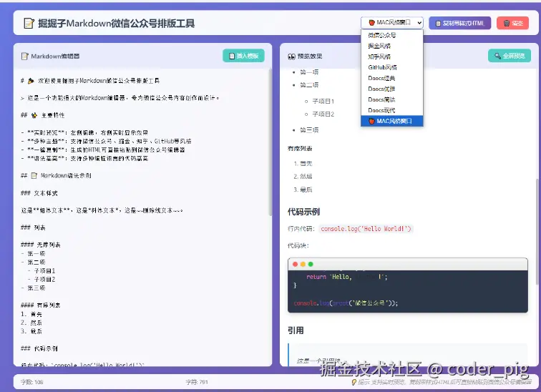Select the 知乎风格 theme option
Screen dimensions: 541x392
tap(392, 57)
